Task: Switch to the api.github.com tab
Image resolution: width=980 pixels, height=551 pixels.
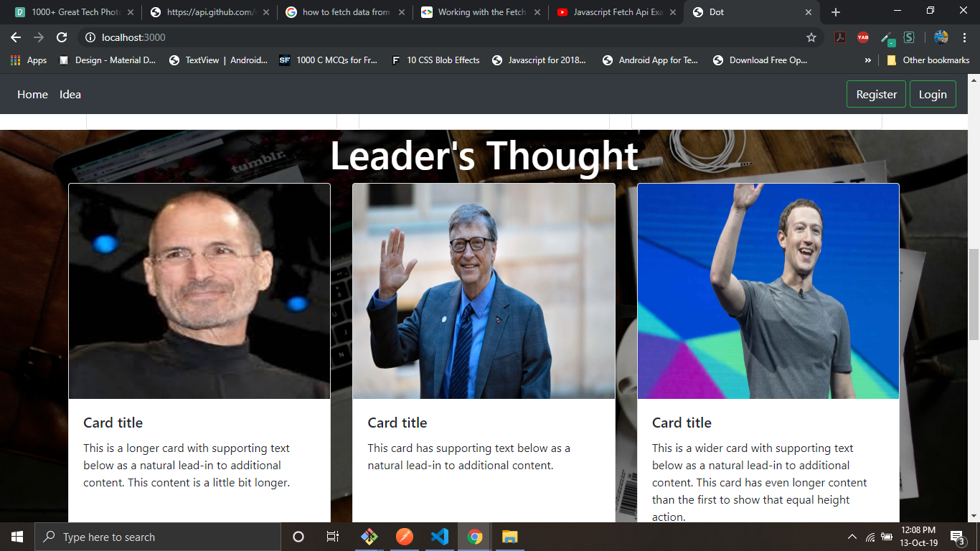Action: point(208,12)
